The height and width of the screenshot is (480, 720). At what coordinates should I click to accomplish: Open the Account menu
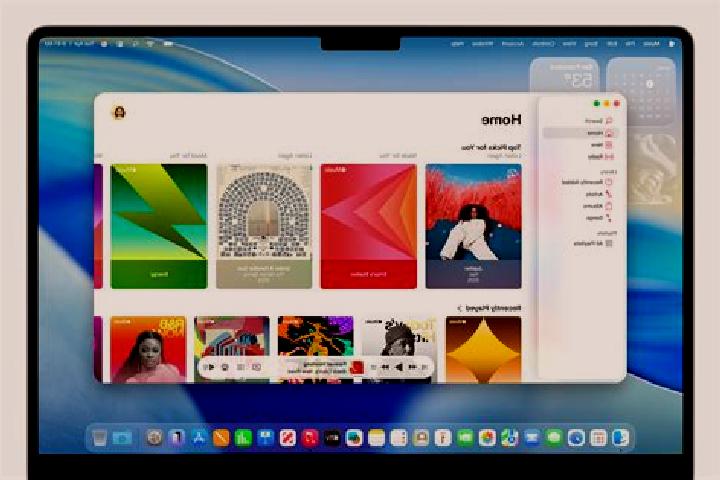click(x=512, y=44)
